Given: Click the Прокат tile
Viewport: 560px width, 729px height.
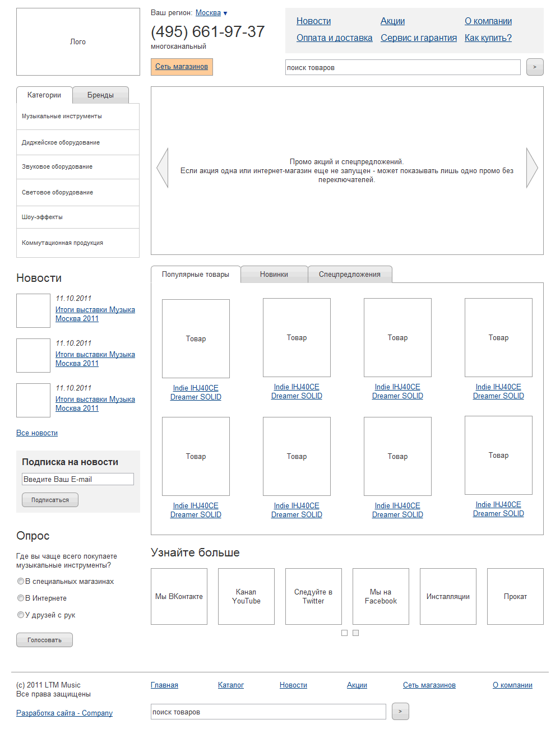Looking at the screenshot, I should coord(515,597).
